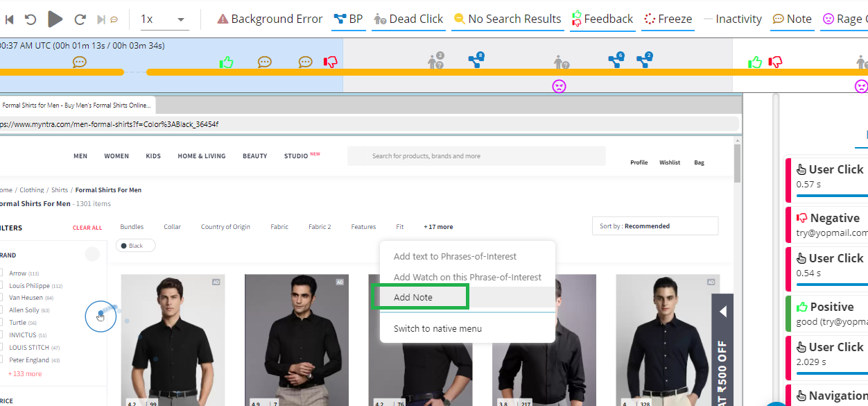Expand the +17 more filters list
The width and height of the screenshot is (868, 406).
click(438, 227)
